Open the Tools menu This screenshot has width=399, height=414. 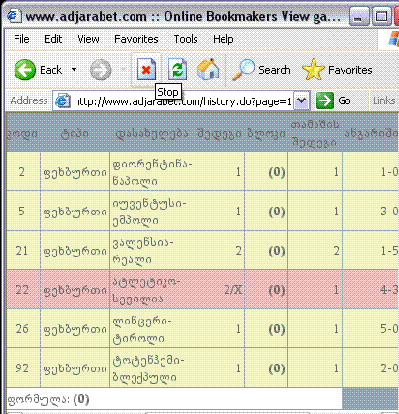pyautogui.click(x=185, y=39)
